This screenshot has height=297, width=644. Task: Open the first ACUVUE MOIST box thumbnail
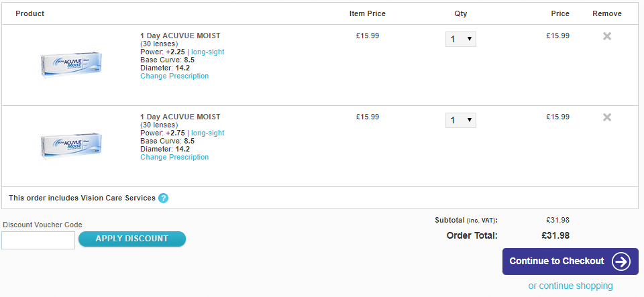[x=71, y=64]
